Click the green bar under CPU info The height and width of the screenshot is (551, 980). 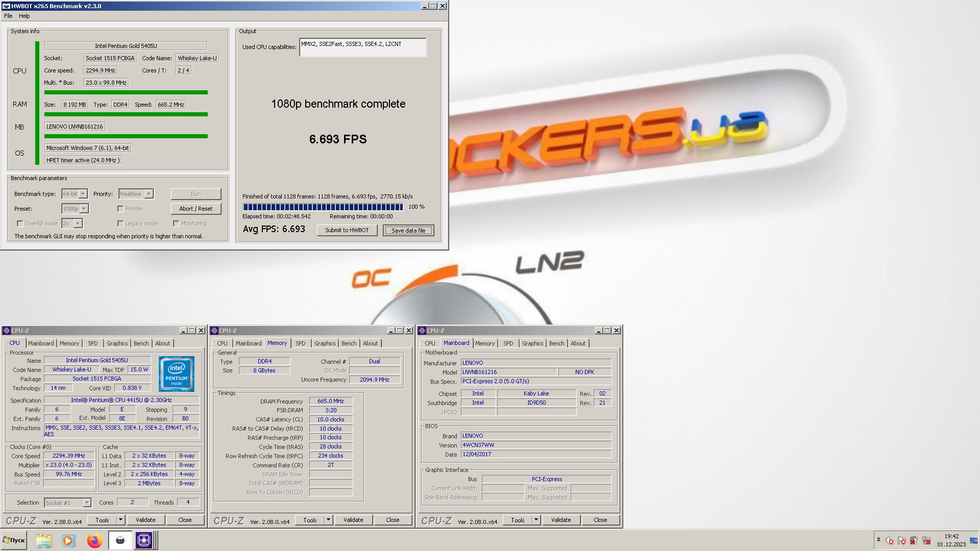coord(126,92)
